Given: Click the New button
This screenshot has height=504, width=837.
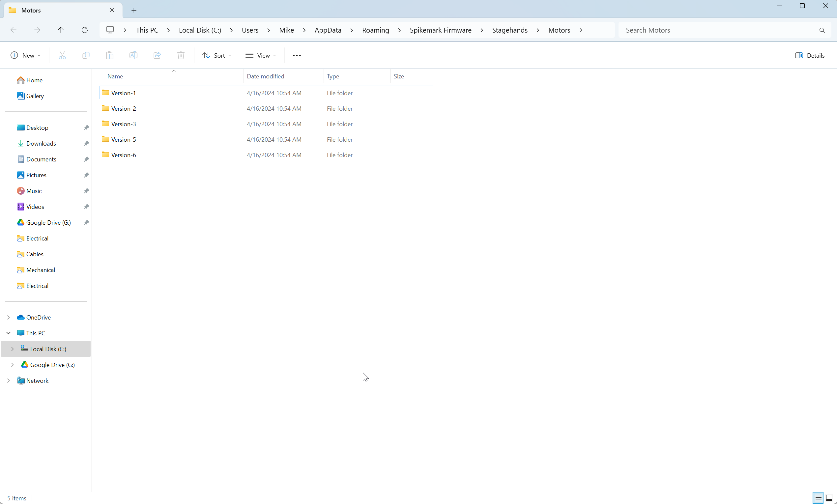Looking at the screenshot, I should (x=25, y=56).
